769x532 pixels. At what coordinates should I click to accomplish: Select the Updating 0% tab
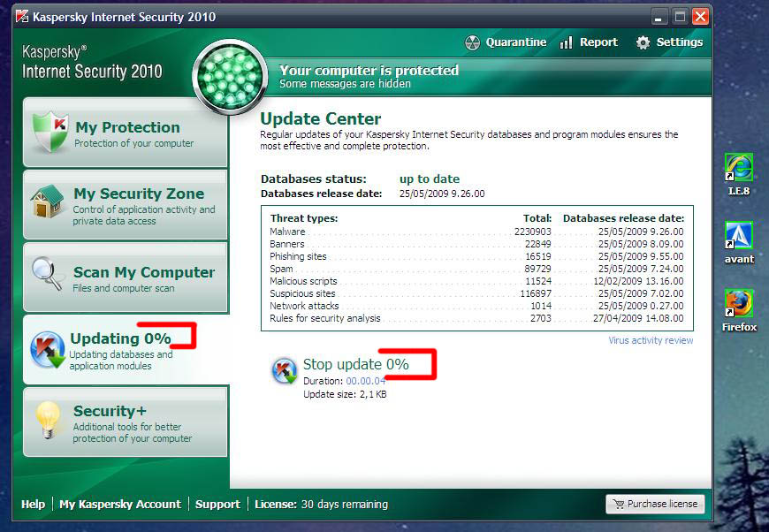tap(125, 350)
